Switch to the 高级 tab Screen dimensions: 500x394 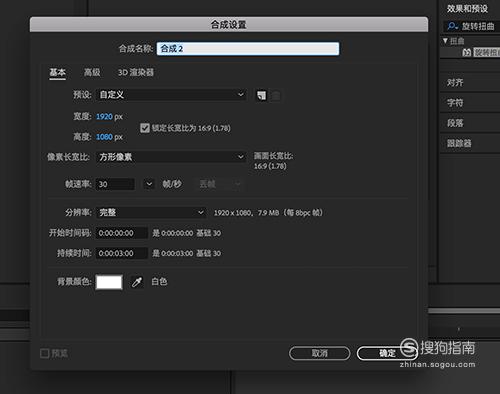click(x=92, y=72)
